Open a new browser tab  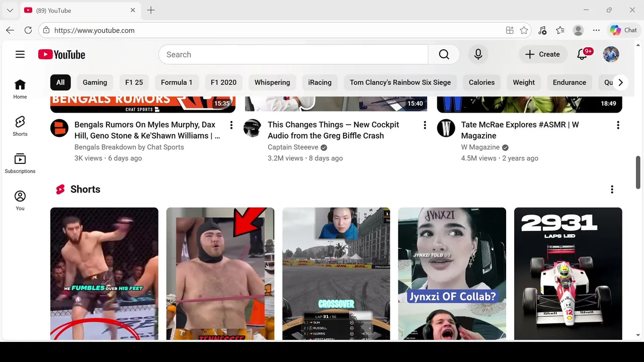[x=151, y=10]
